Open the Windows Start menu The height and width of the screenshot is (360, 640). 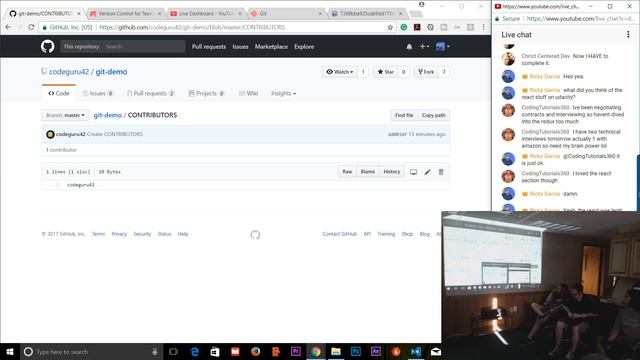tap(10, 351)
